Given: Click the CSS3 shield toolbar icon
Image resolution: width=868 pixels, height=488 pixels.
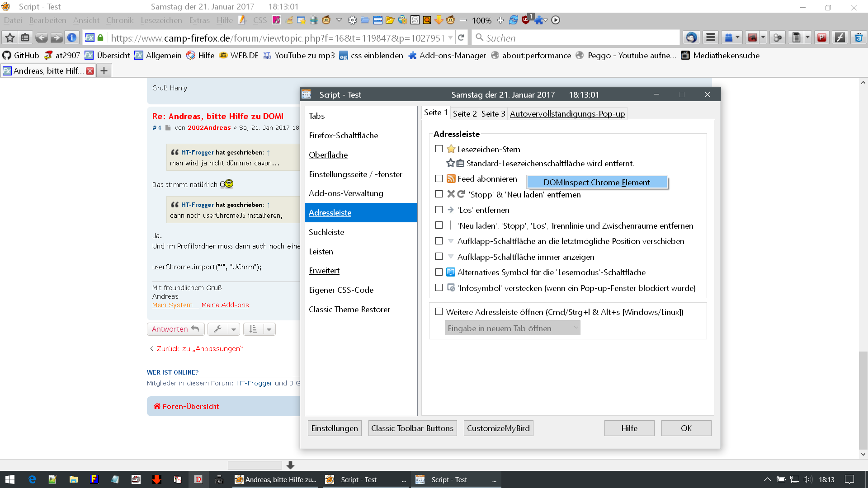Looking at the screenshot, I should 859,38.
